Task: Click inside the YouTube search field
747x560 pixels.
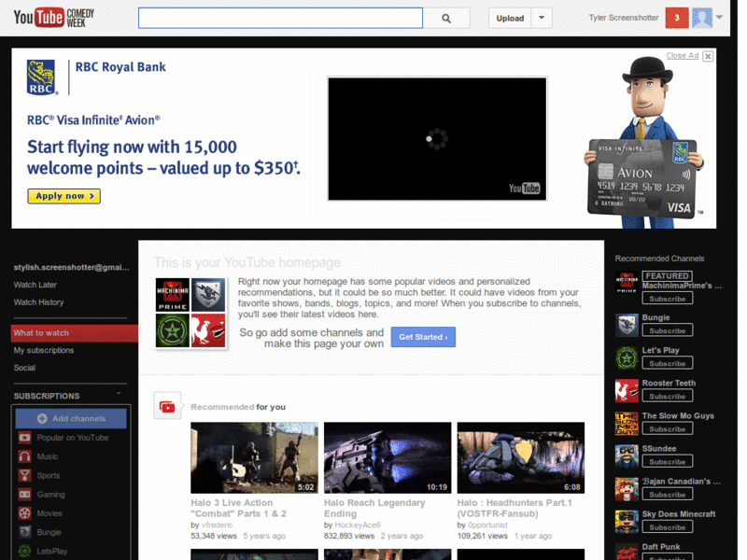Action: pyautogui.click(x=280, y=18)
